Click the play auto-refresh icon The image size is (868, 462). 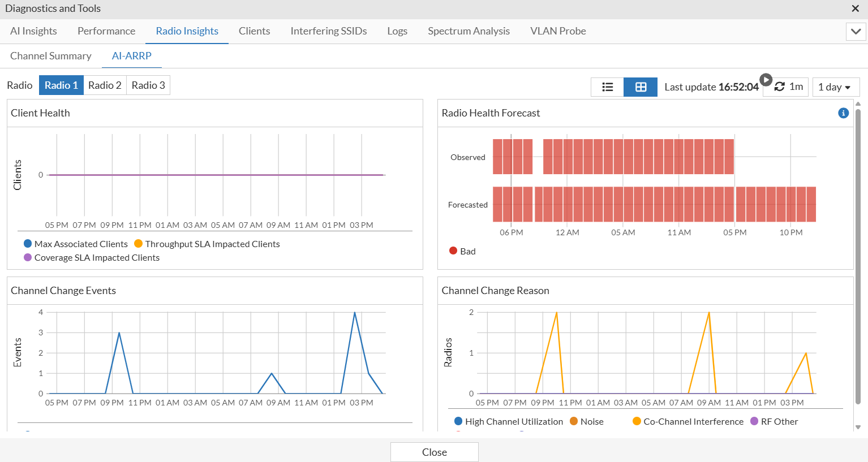pos(766,80)
